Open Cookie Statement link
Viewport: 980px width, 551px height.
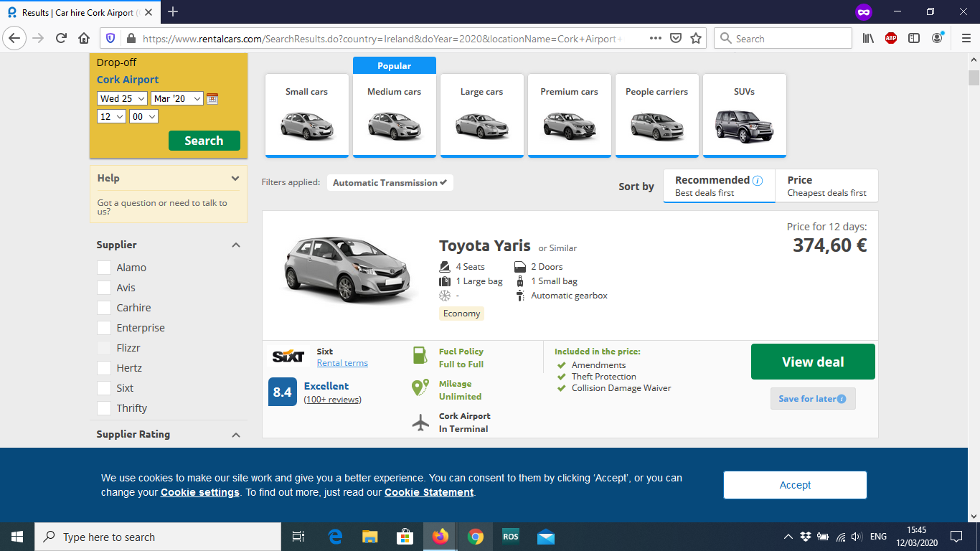click(429, 492)
